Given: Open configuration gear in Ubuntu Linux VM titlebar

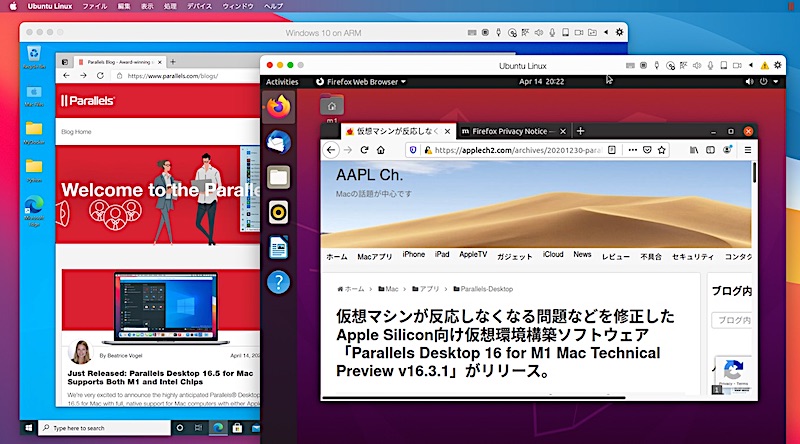Looking at the screenshot, I should click(x=778, y=65).
